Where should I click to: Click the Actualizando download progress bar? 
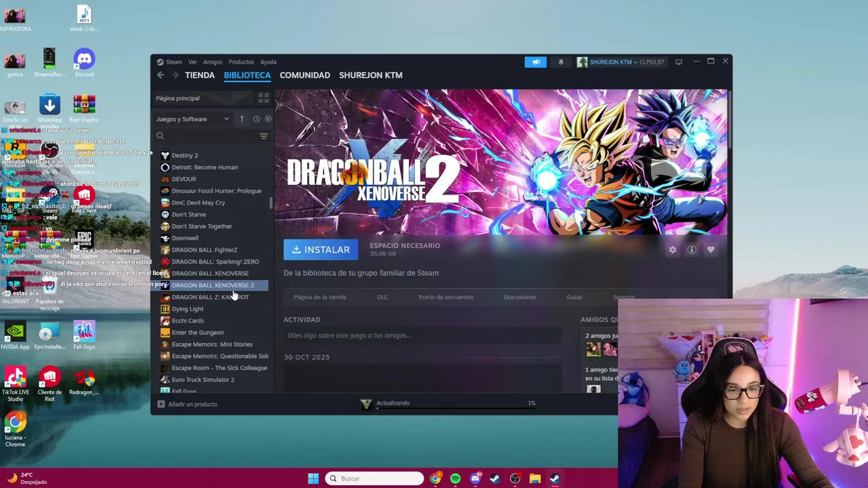[456, 408]
